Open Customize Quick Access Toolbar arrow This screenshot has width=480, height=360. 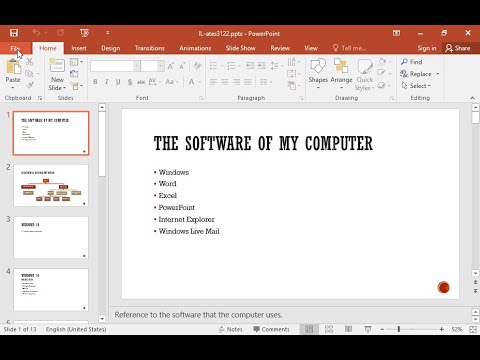[107, 33]
